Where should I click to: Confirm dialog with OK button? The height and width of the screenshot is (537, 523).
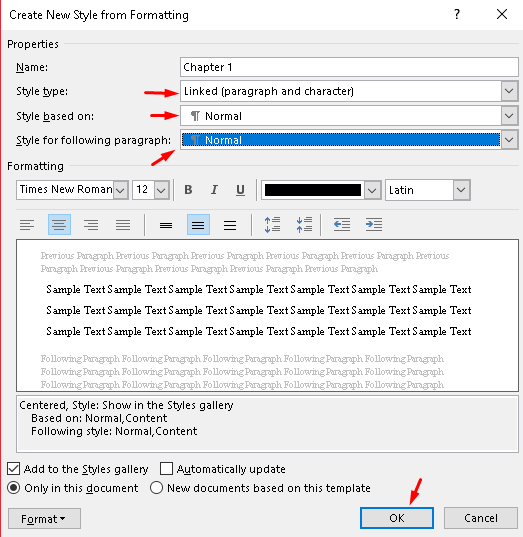[x=397, y=518]
